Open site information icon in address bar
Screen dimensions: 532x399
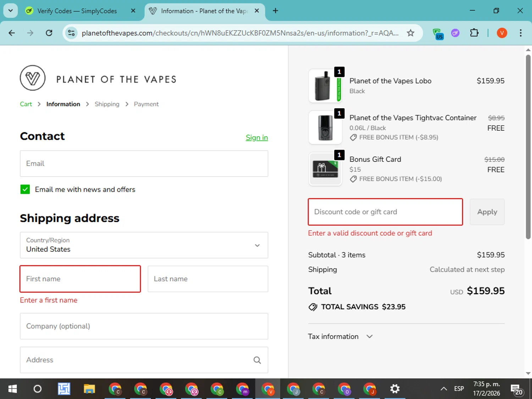click(71, 33)
